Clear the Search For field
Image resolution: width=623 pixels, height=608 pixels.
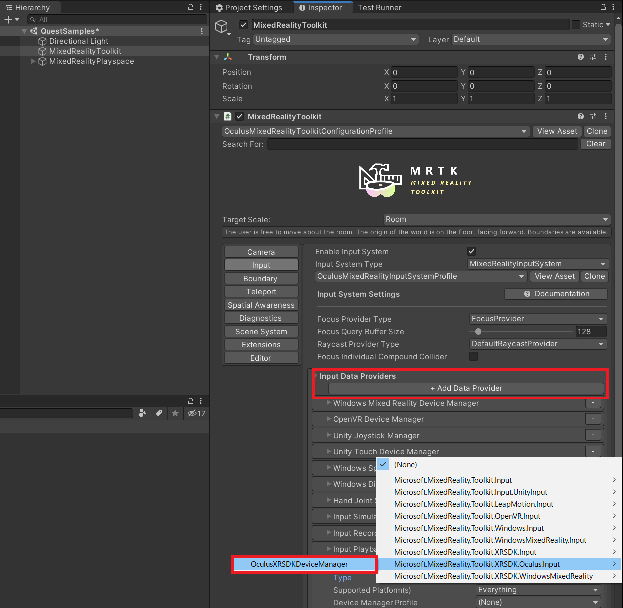[596, 144]
